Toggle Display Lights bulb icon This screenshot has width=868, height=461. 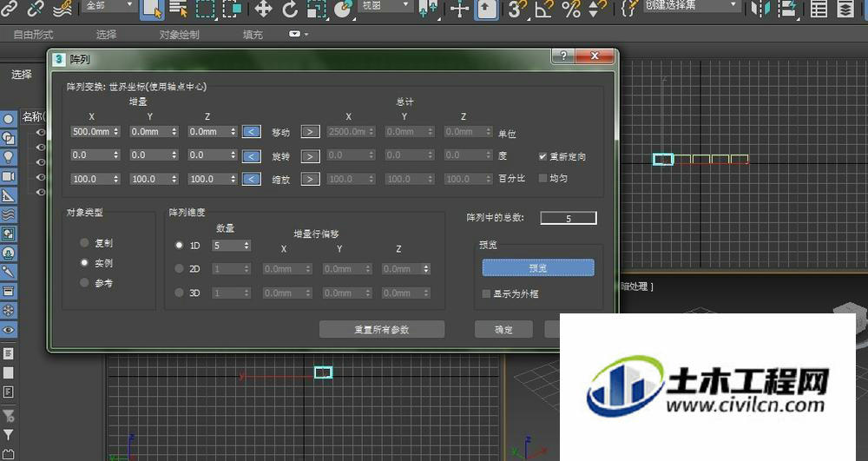(9, 157)
